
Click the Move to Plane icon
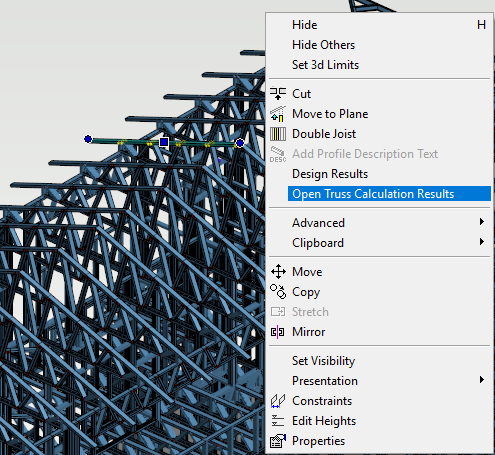tap(278, 114)
